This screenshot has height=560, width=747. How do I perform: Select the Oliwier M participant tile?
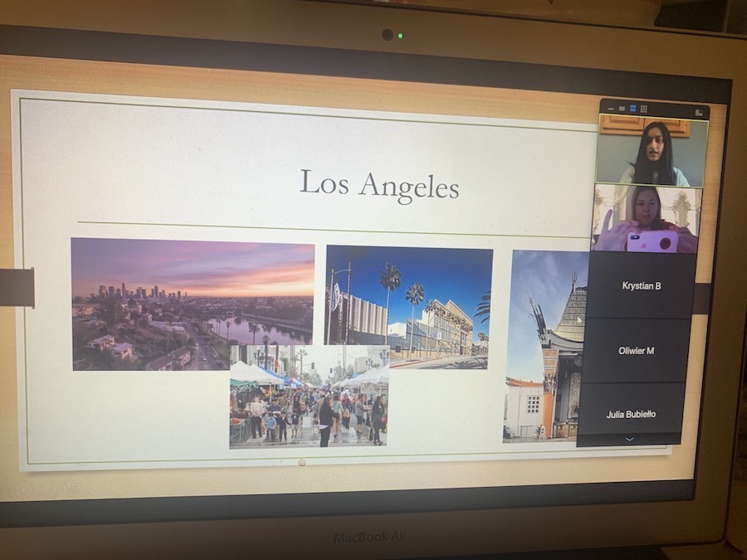pyautogui.click(x=637, y=350)
